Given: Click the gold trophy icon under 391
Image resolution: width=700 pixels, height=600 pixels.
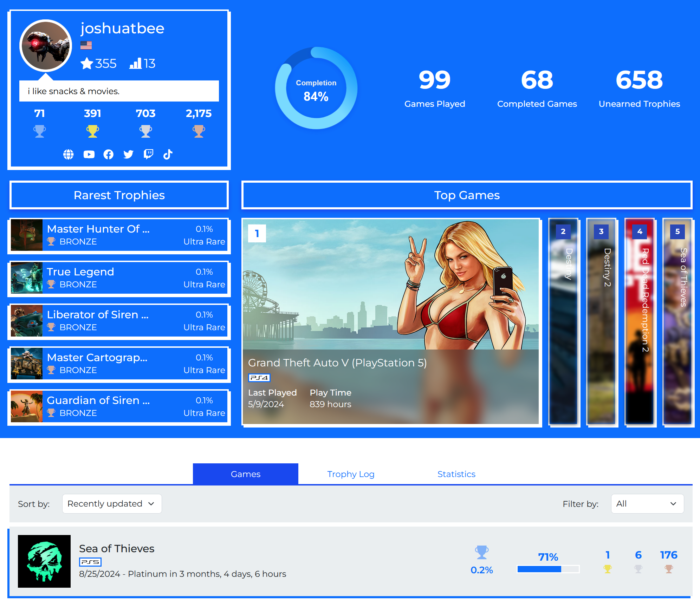Looking at the screenshot, I should tap(92, 131).
